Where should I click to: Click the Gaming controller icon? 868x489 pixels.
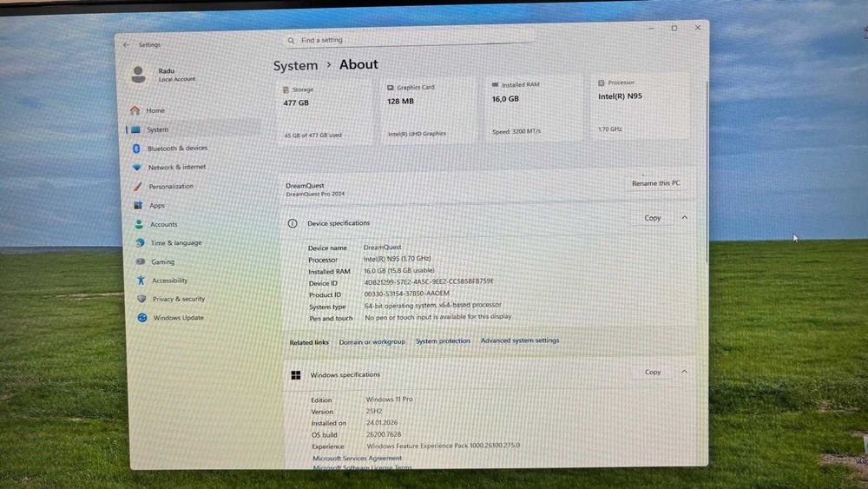[x=140, y=261]
